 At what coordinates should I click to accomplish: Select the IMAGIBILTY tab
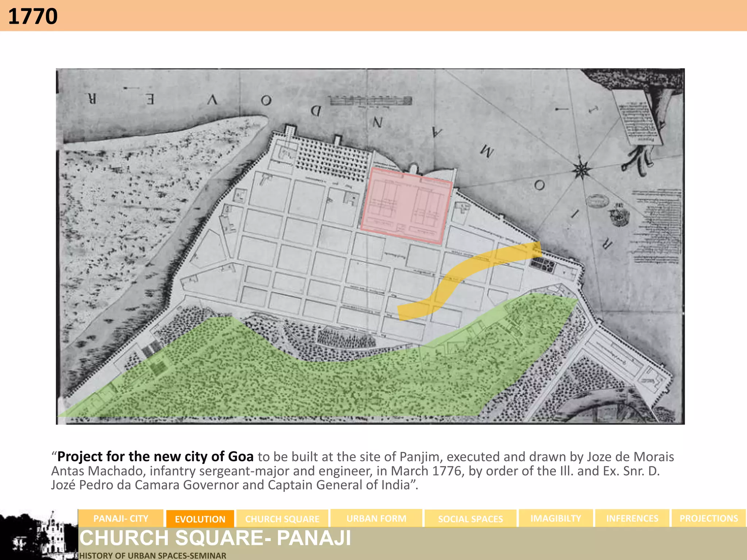point(556,518)
